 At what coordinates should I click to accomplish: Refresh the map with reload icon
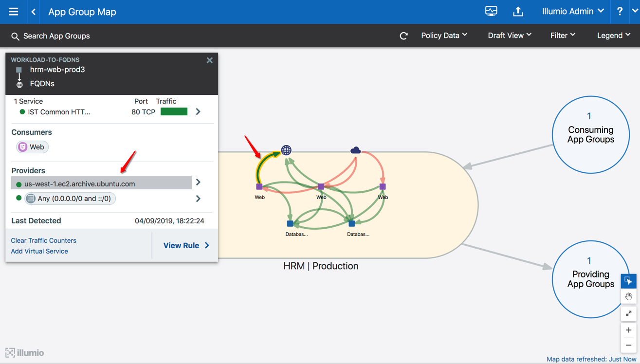coord(403,36)
